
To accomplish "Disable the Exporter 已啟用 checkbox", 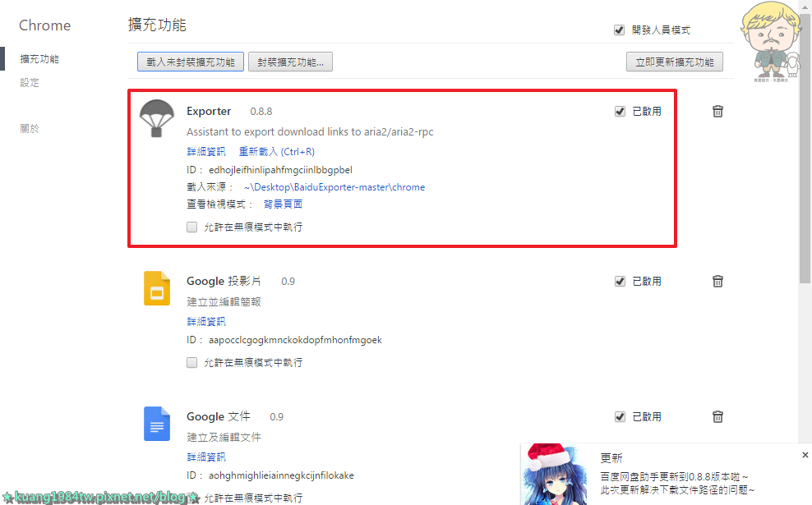I will click(620, 111).
